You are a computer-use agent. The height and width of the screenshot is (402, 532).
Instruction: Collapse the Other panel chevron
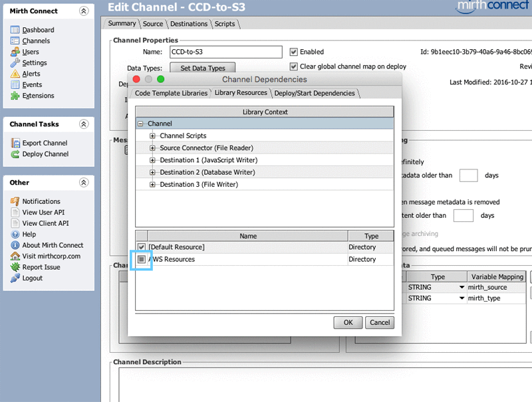[x=84, y=183]
